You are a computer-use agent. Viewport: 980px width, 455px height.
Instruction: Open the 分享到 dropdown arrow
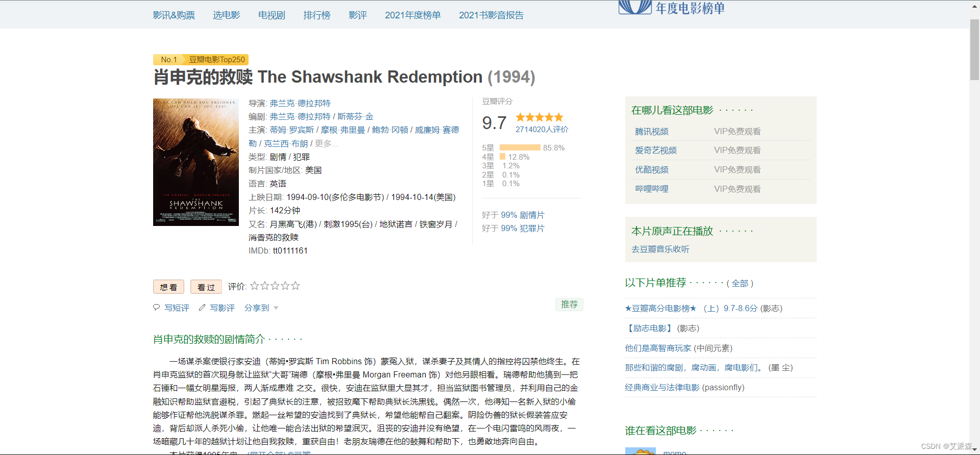pos(276,308)
